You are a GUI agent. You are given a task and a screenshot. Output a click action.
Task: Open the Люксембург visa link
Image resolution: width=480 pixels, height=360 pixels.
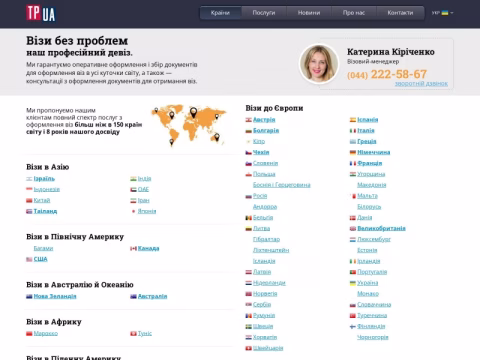coord(374,239)
